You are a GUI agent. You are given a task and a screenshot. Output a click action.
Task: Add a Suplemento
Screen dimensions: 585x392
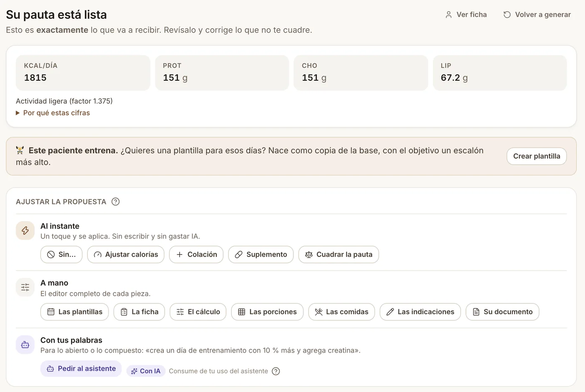pos(261,255)
